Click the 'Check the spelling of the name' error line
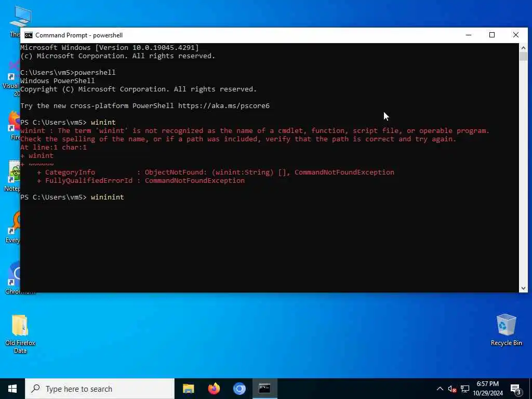The width and height of the screenshot is (532, 399). tap(238, 139)
